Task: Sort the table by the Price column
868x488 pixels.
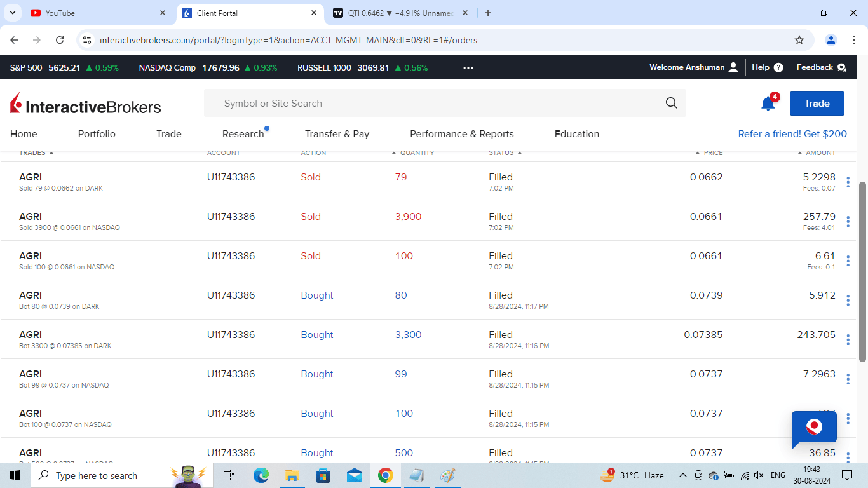Action: [709, 152]
